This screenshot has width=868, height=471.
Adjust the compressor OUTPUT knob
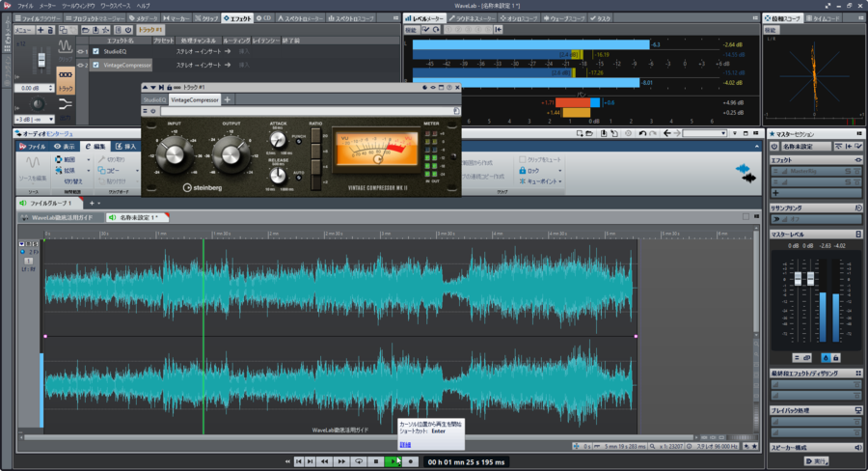231,154
